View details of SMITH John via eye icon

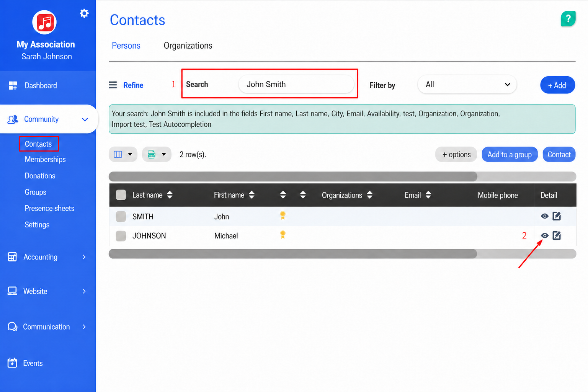544,216
